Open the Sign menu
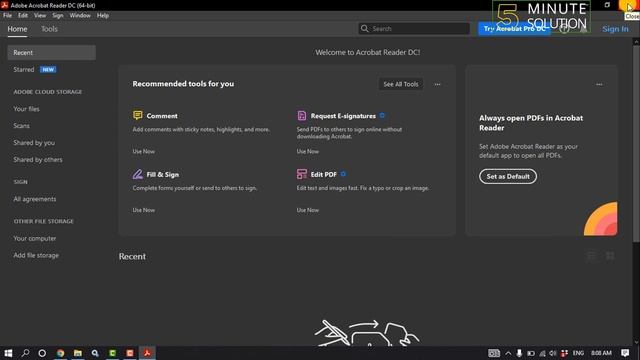This screenshot has width=640, height=360. coord(58,16)
